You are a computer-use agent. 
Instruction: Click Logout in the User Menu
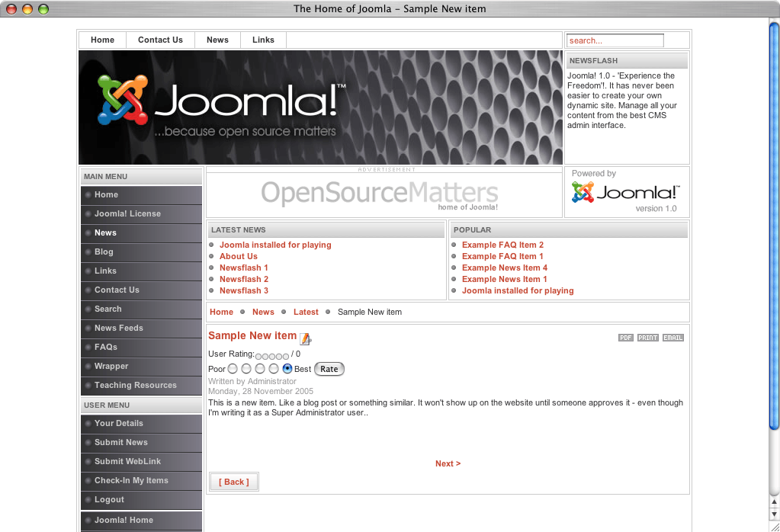click(141, 500)
